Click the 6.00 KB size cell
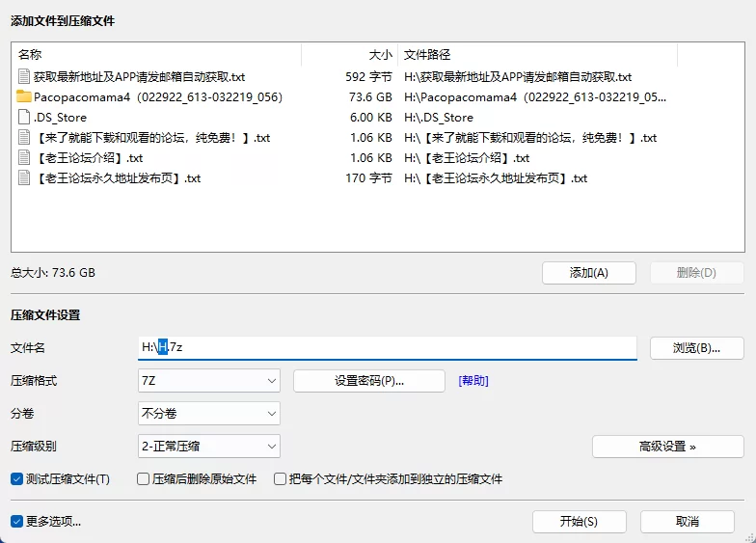The image size is (756, 543). [x=370, y=118]
